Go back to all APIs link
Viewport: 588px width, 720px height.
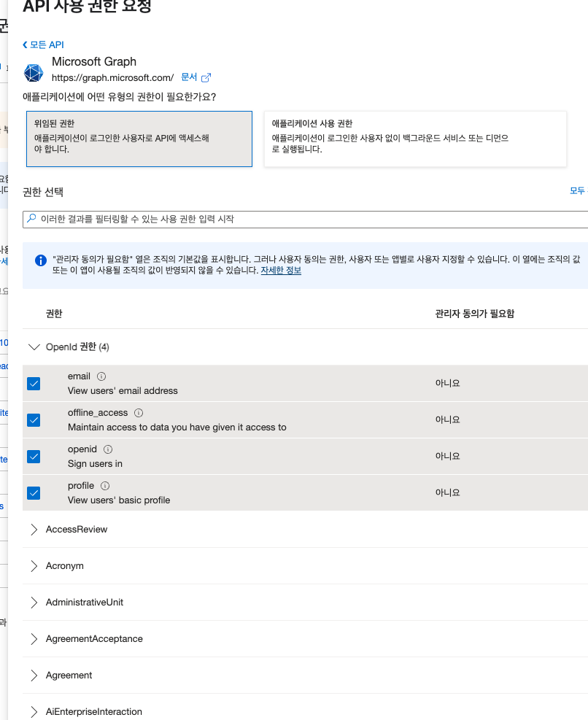point(43,44)
